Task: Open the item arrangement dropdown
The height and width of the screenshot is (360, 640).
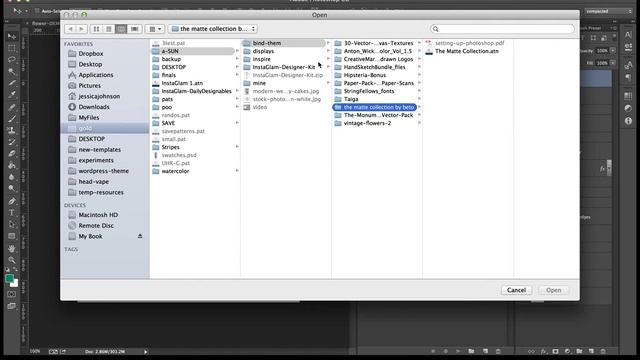Action: (155, 29)
